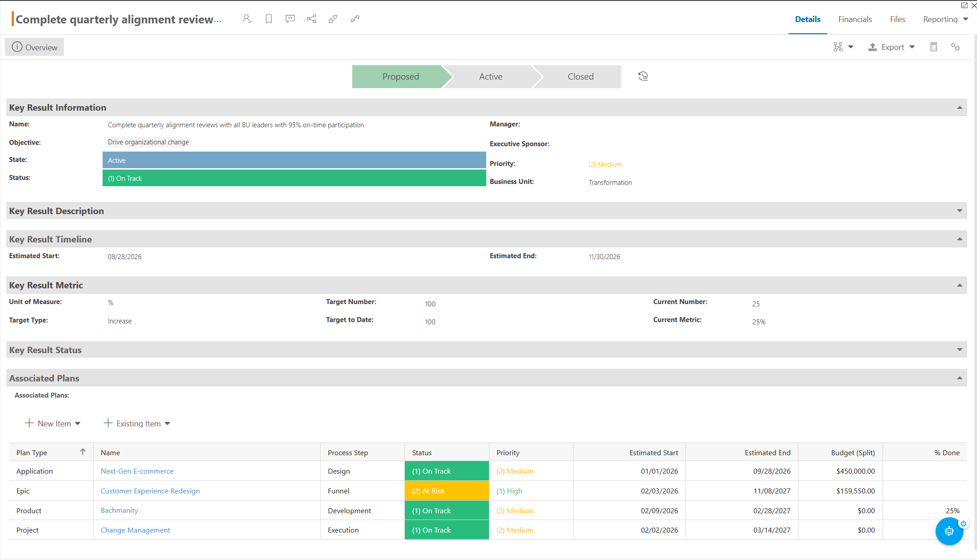This screenshot has width=977, height=560.
Task: Click the pop-out window icon
Action: (964, 5)
